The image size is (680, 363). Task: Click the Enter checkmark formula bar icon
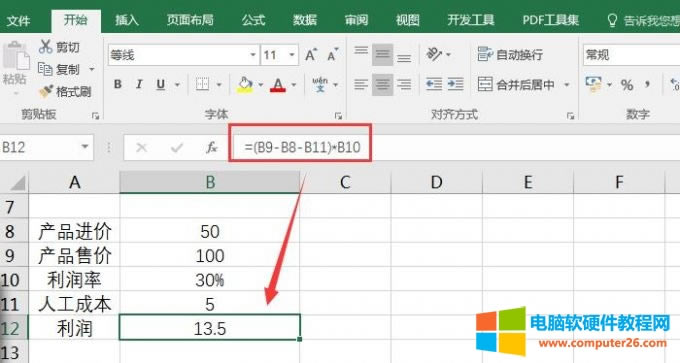[177, 148]
